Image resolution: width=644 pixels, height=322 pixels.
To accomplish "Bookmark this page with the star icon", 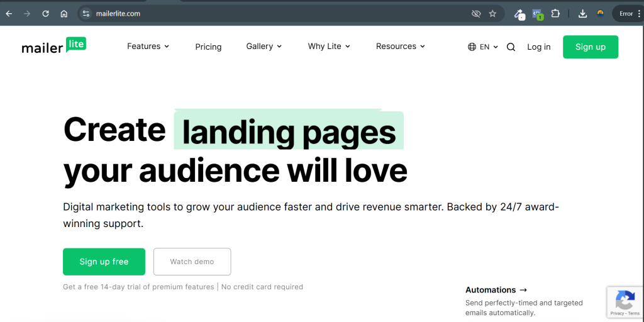I will click(492, 14).
